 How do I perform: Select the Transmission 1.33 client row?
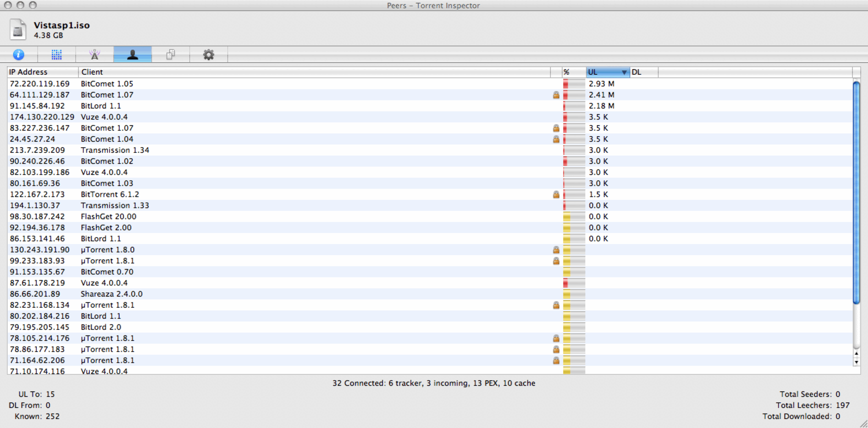[x=430, y=205]
